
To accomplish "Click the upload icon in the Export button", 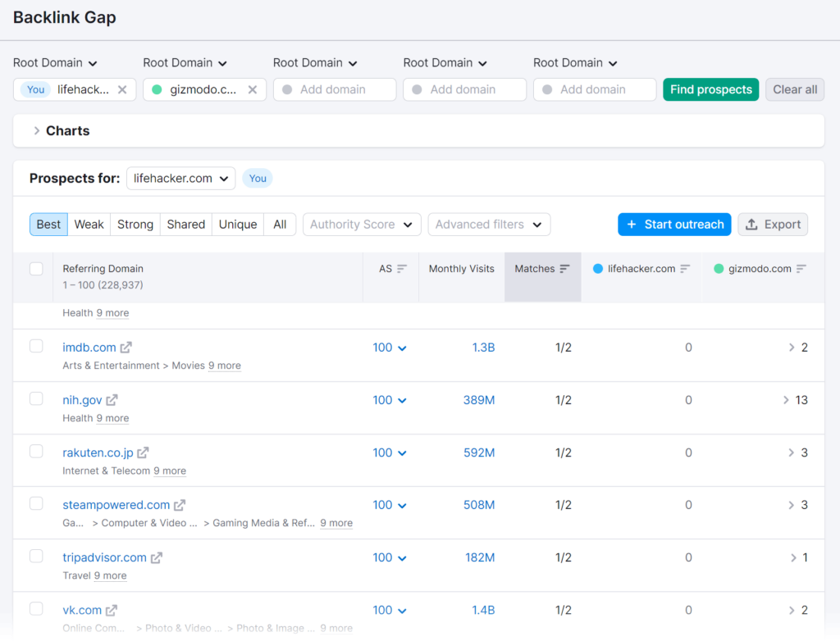I will [x=751, y=225].
